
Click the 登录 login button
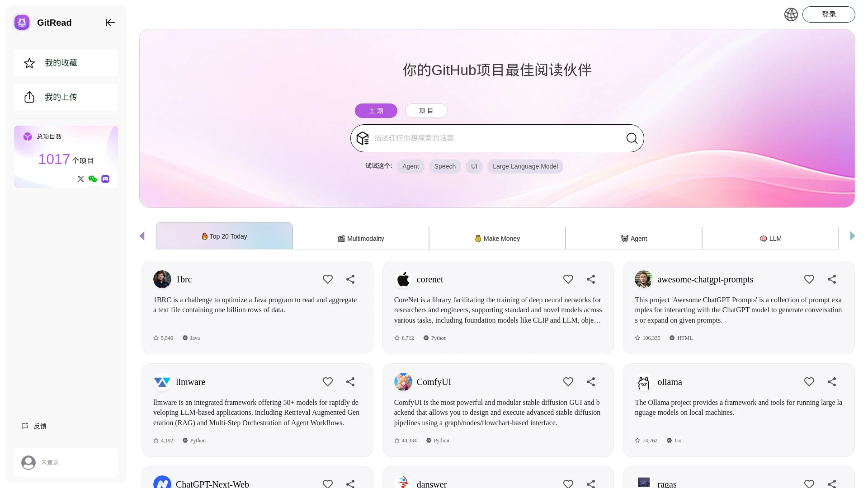829,14
